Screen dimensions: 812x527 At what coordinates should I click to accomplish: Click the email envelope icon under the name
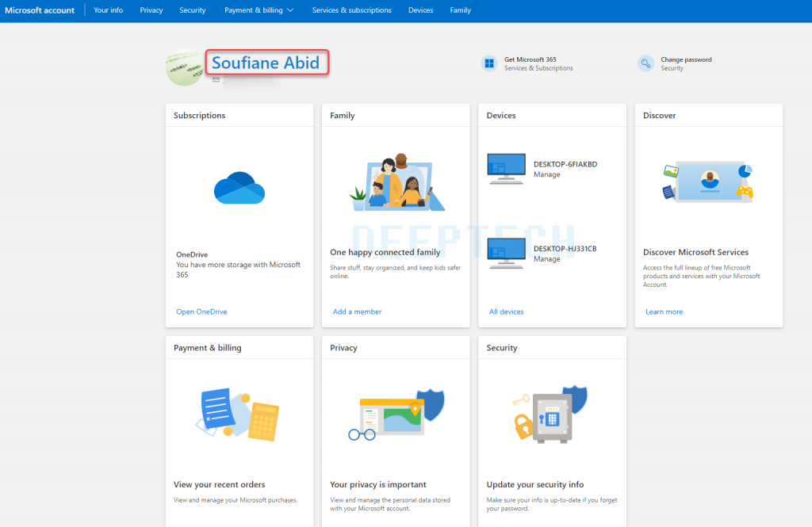216,80
